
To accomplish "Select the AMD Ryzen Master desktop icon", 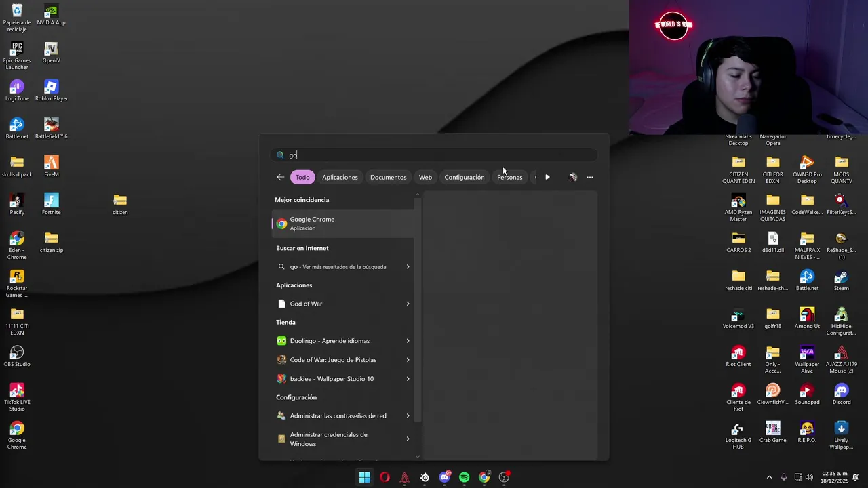I will click(738, 208).
